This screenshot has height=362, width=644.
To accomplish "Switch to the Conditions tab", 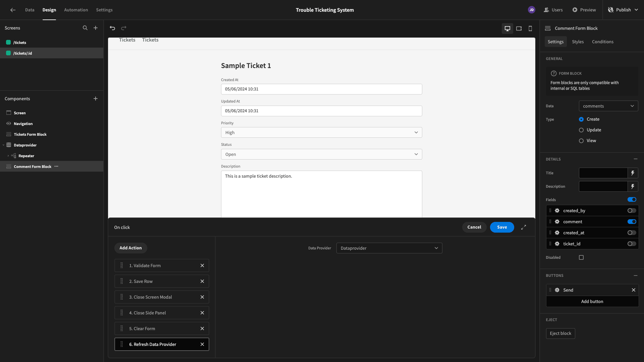I will pyautogui.click(x=602, y=42).
